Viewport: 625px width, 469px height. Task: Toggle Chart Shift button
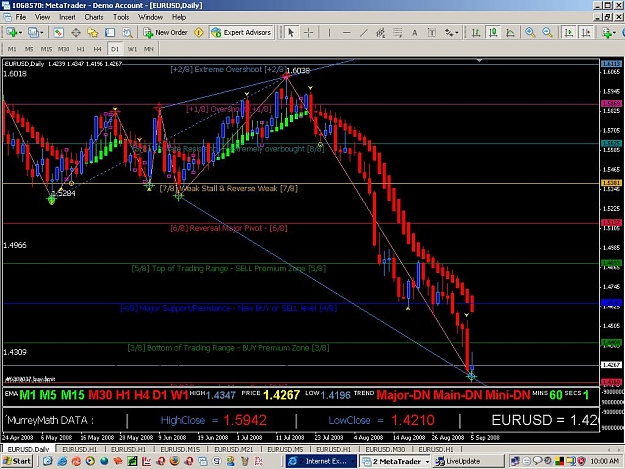(x=586, y=33)
